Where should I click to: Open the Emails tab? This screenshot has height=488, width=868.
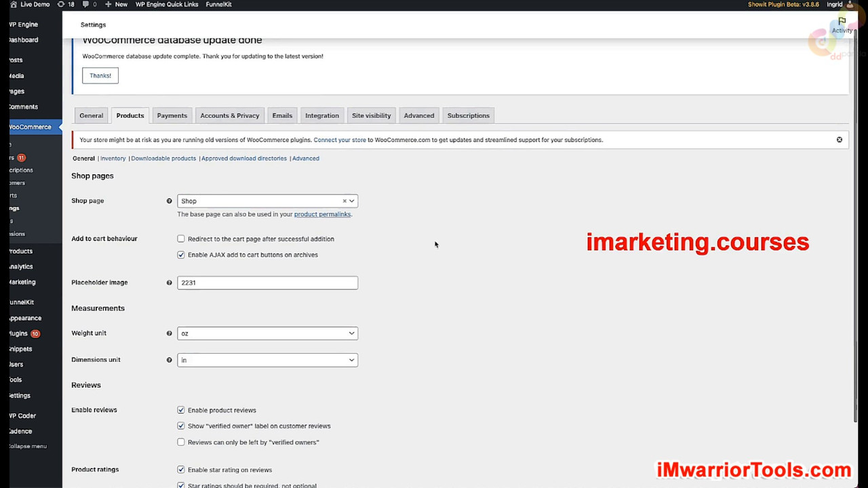coord(282,115)
